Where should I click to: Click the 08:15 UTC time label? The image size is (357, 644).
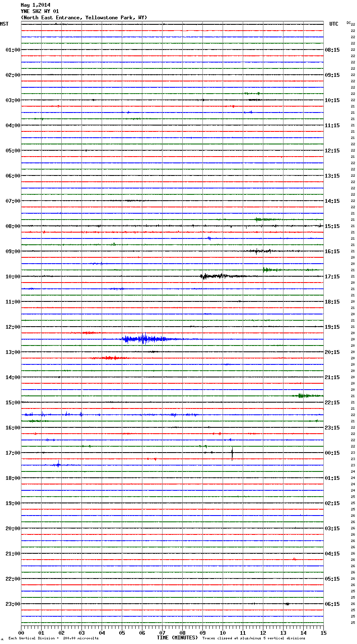click(332, 50)
